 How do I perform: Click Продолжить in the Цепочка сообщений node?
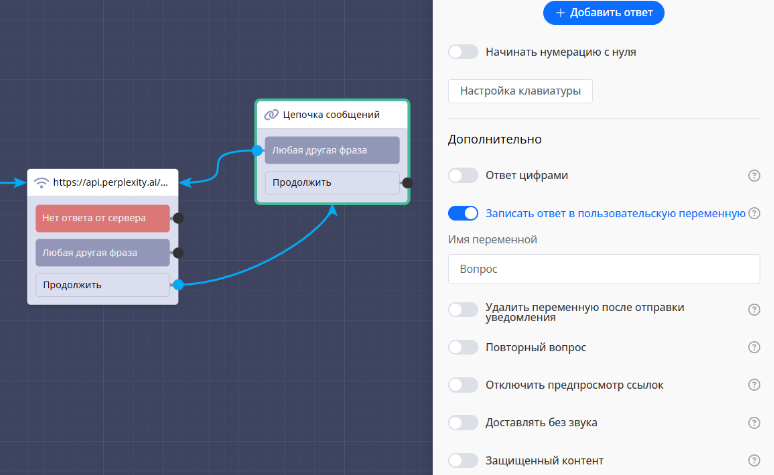tap(331, 183)
